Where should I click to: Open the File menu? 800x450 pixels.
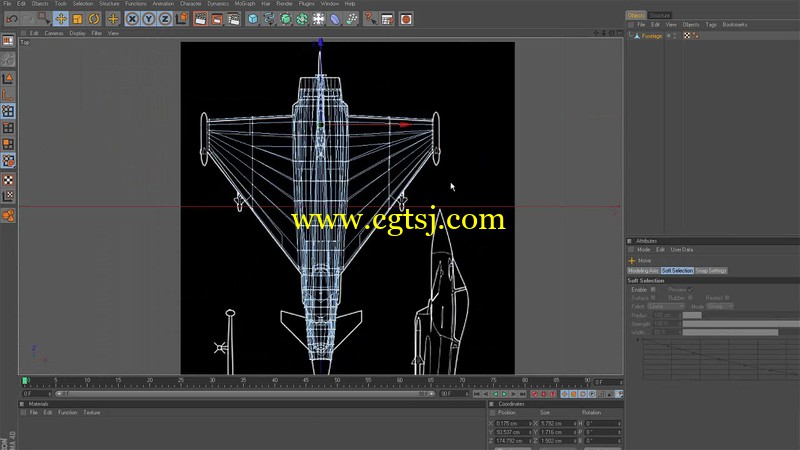point(7,4)
